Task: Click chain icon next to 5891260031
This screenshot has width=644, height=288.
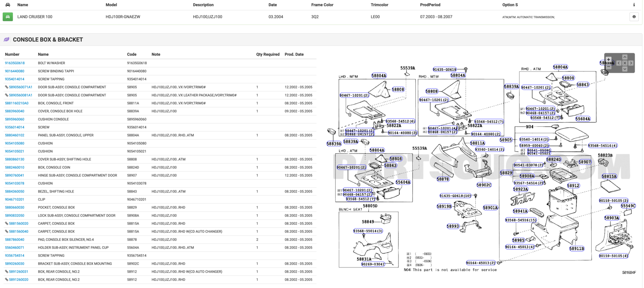Action: click(6, 272)
